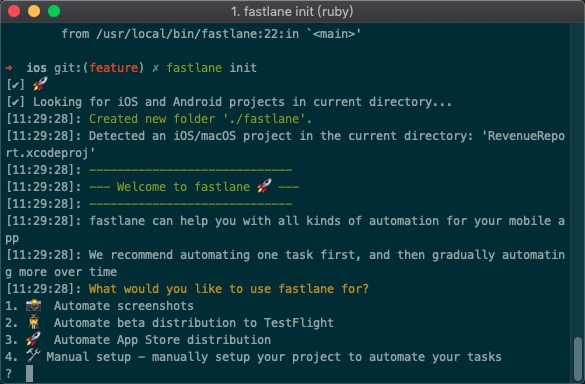Click the rocket emoji in Welcome to fastlane
Viewport: 585px width, 384px height.
click(264, 186)
